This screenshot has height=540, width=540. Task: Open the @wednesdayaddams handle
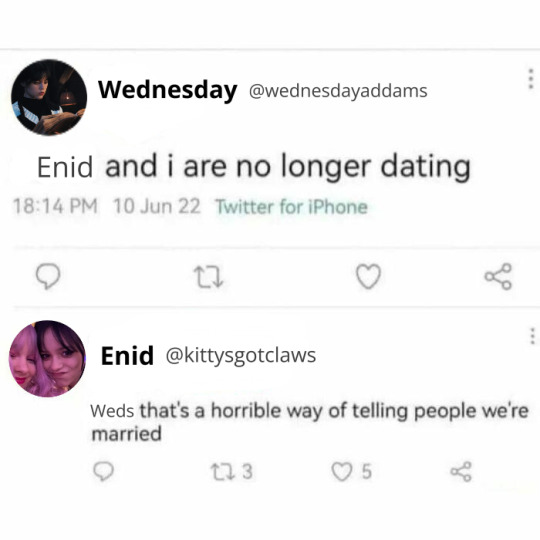[x=338, y=91]
